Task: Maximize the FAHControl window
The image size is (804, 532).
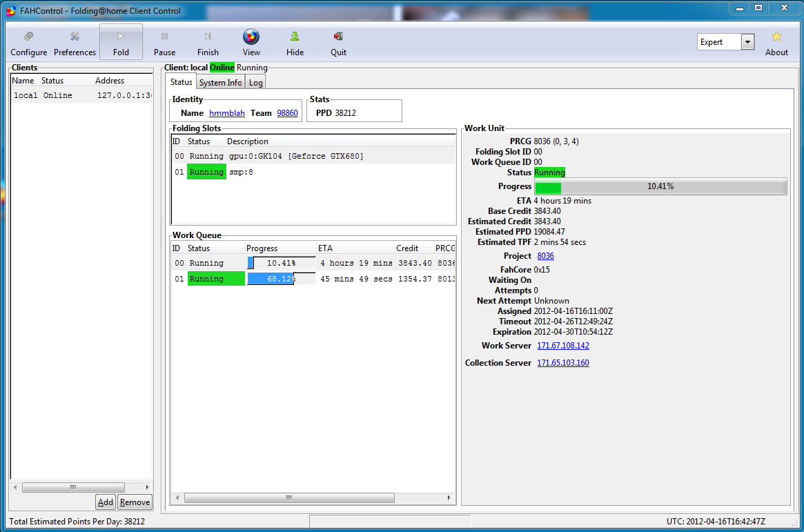Action: [x=758, y=8]
